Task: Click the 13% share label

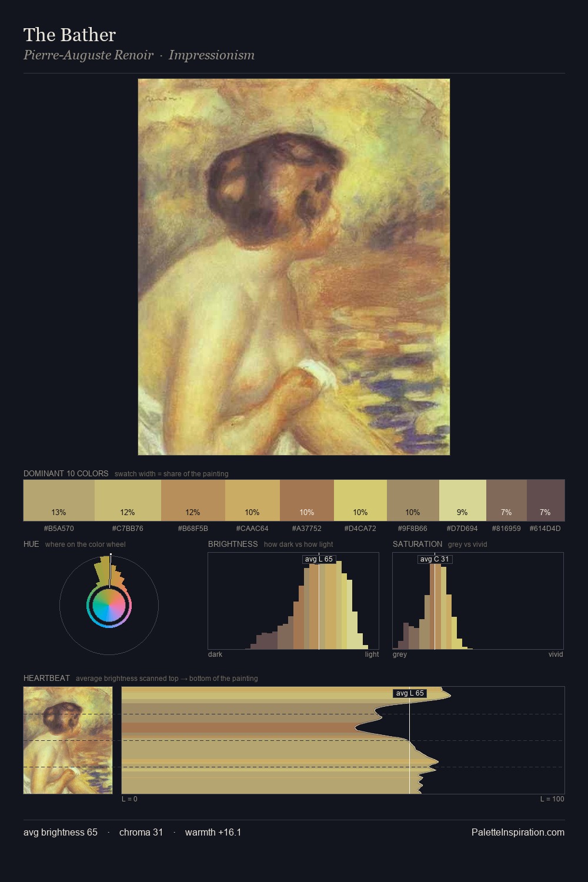Action: click(59, 512)
